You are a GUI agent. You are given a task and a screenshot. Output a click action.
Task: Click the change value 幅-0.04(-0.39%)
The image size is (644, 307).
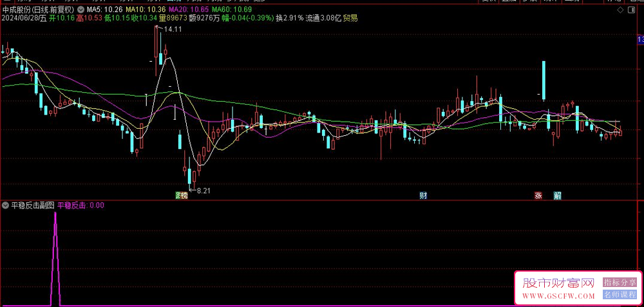point(247,17)
